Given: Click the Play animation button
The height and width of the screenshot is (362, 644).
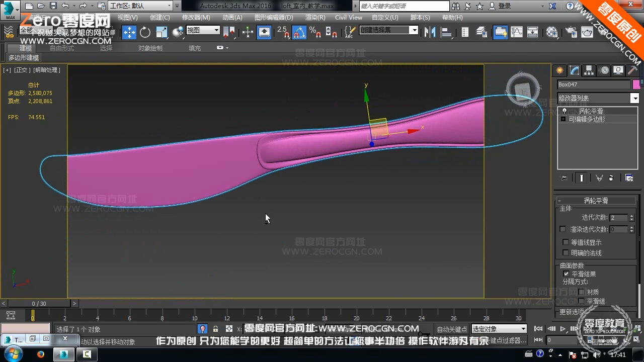Looking at the screenshot, I should pyautogui.click(x=563, y=329).
